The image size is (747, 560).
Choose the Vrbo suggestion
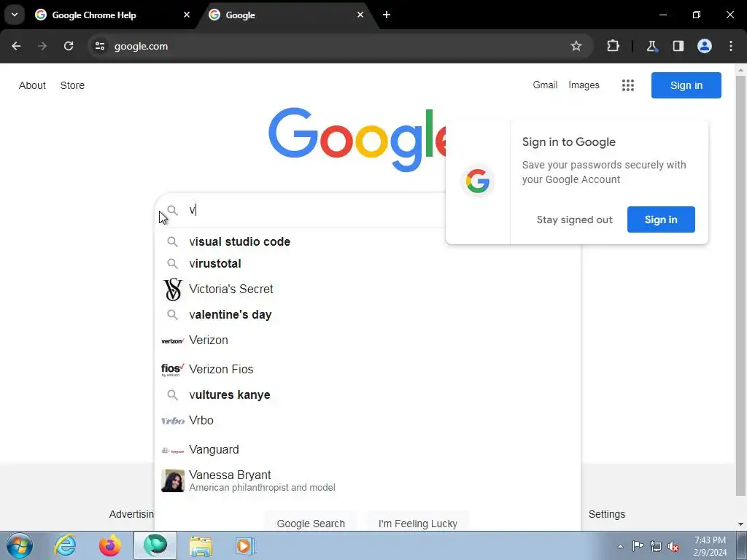(x=368, y=421)
